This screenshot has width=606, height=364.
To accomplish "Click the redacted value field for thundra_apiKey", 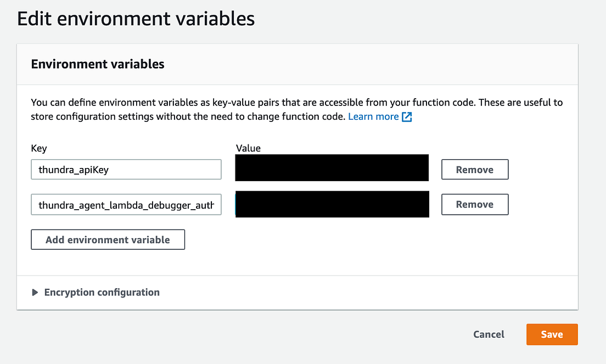I will click(332, 167).
